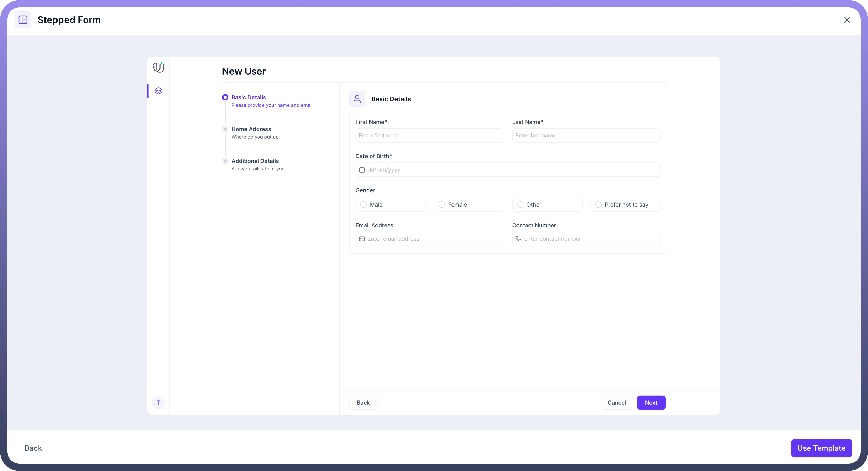This screenshot has height=471, width=868.
Task: Focus the First Name input field
Action: pos(430,135)
